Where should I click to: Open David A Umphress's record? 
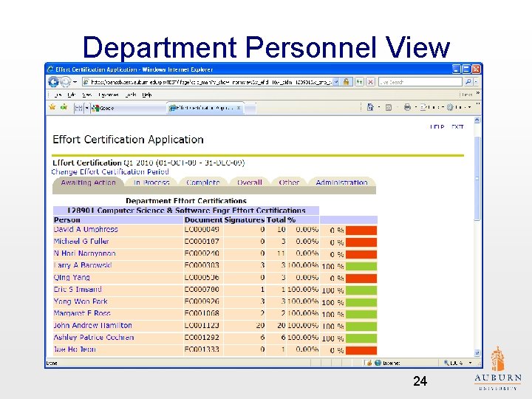click(x=86, y=230)
